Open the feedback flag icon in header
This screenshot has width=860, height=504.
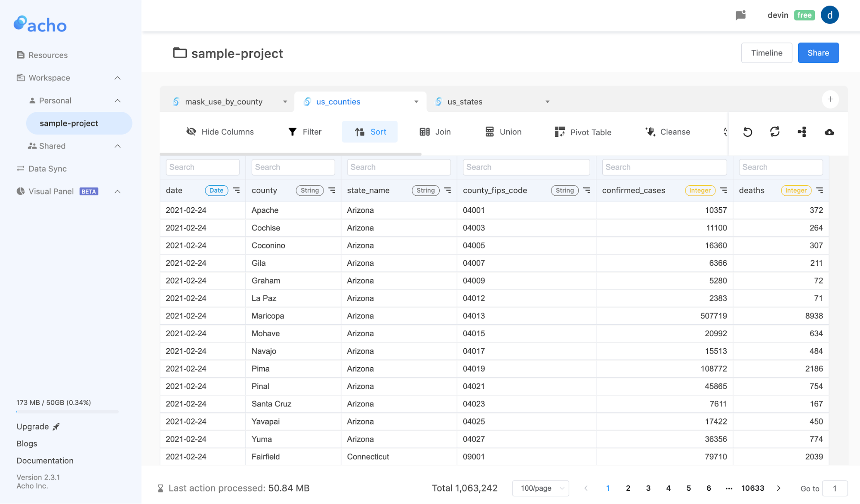(740, 15)
